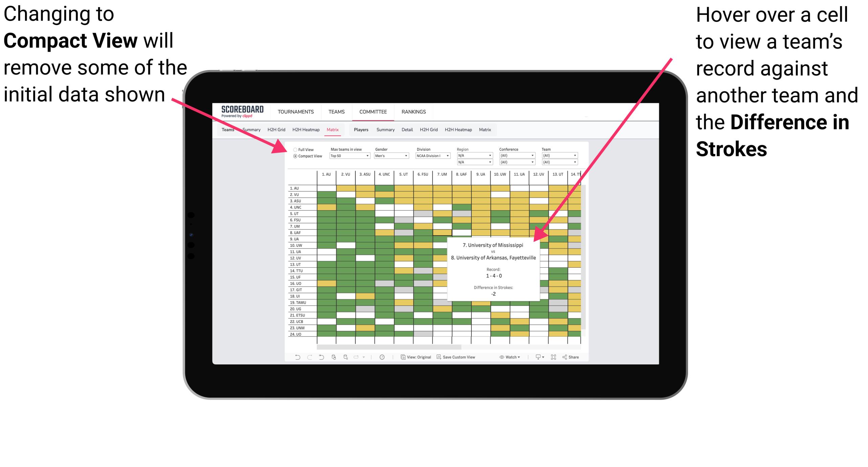Click the undo icon in toolbar
The height and width of the screenshot is (467, 868).
[x=293, y=359]
